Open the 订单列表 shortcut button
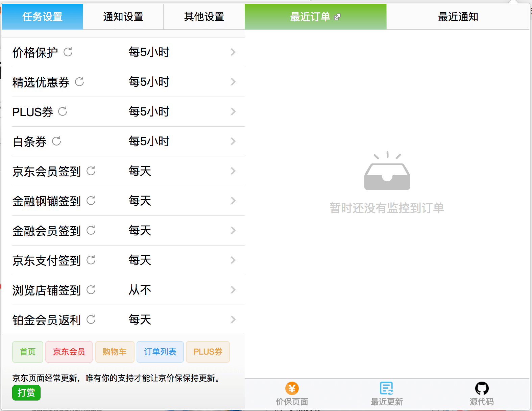The width and height of the screenshot is (532, 411). coord(160,352)
